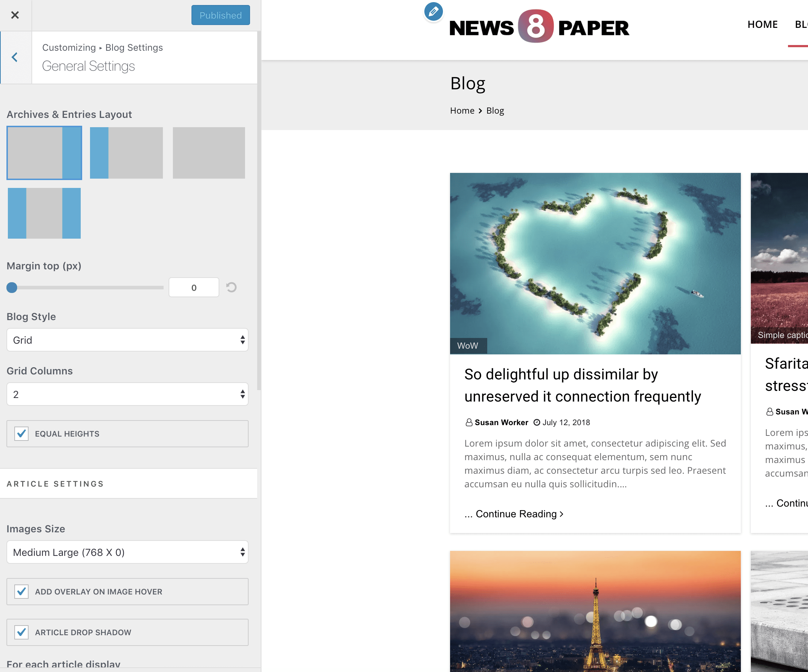Select HOME in the site navigation
The width and height of the screenshot is (808, 672).
(x=762, y=24)
